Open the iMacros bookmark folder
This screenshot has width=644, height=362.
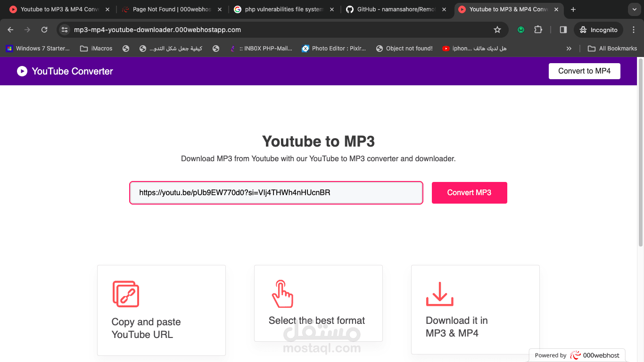97,49
